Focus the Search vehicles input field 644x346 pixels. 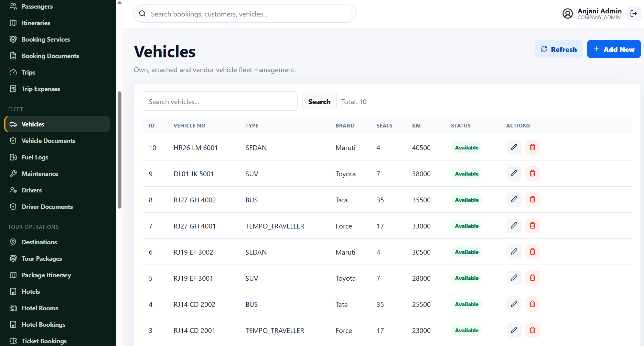pos(220,101)
